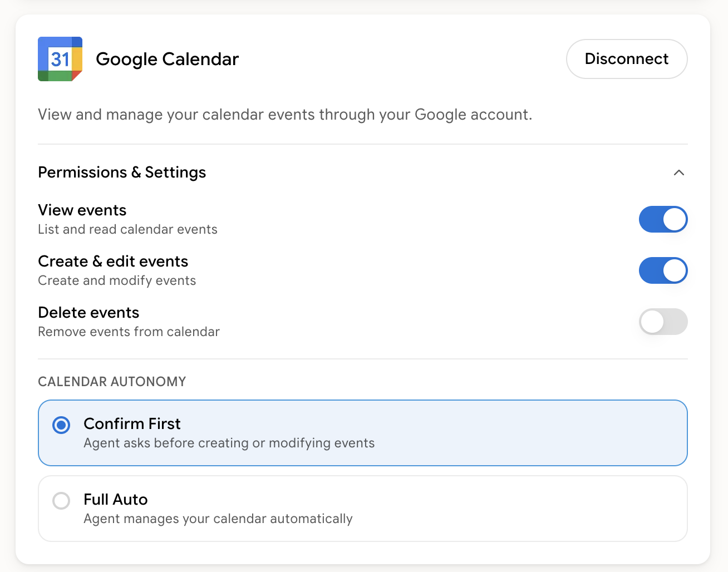Click the Google Calendar title text
The width and height of the screenshot is (728, 572).
click(167, 59)
